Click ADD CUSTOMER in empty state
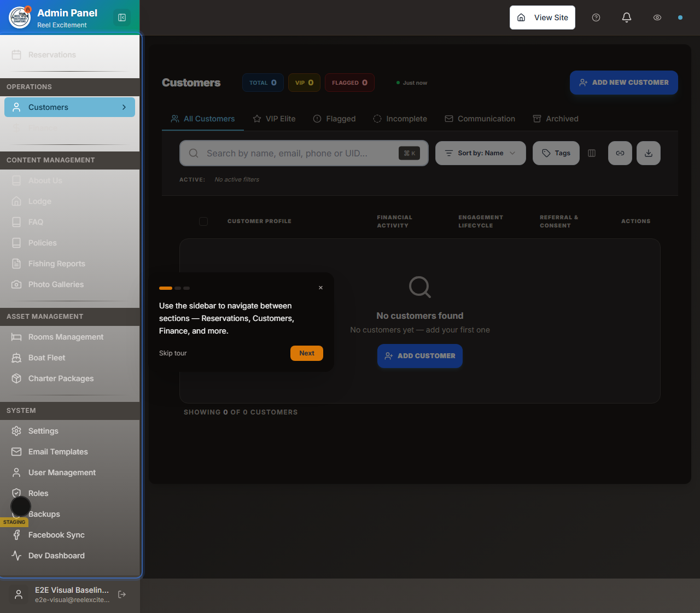This screenshot has height=613, width=700. tap(420, 356)
